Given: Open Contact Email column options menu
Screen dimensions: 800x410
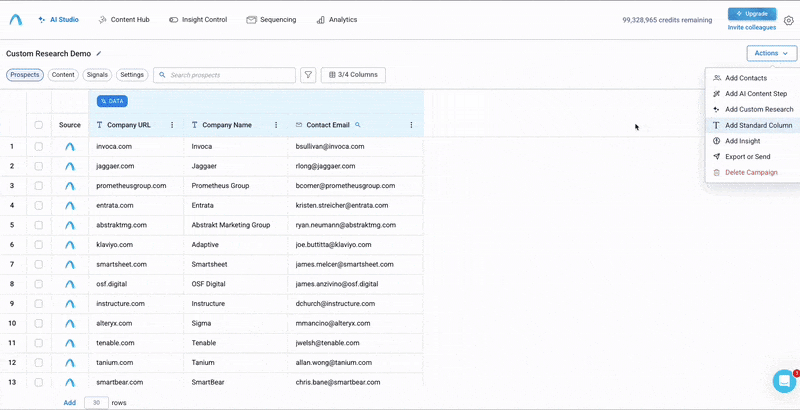Looking at the screenshot, I should (x=411, y=125).
